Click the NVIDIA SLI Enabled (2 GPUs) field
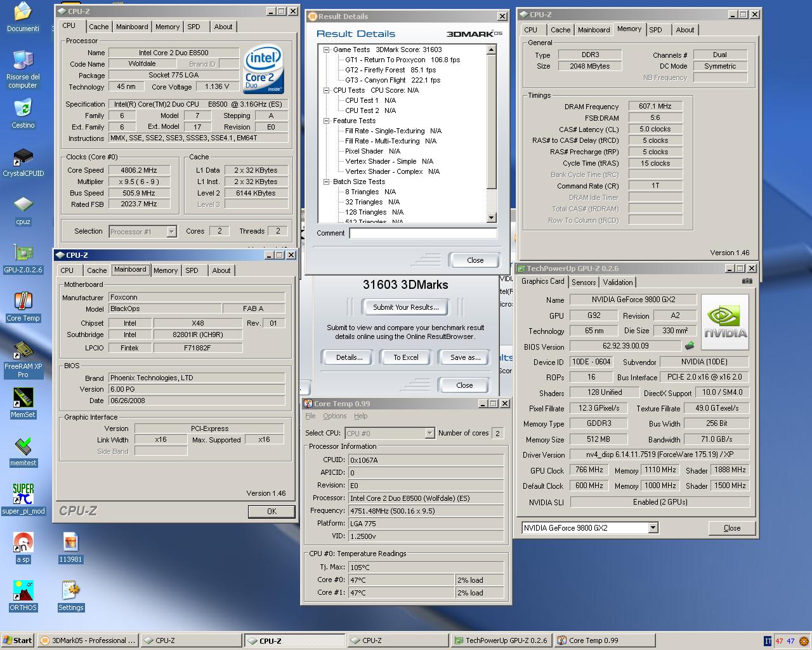 (660, 501)
